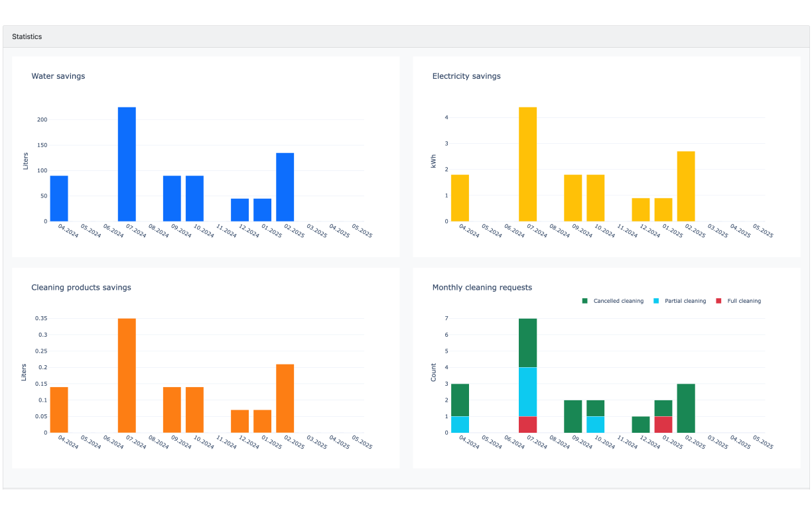812x509 pixels.
Task: Select the 02.2025 bar in Electricity savings
Action: click(x=685, y=186)
